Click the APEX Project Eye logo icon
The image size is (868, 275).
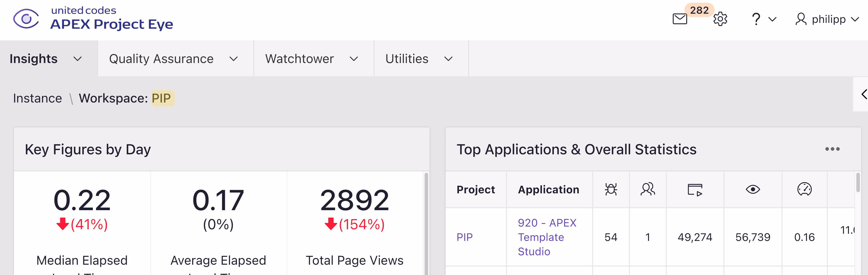[x=26, y=19]
